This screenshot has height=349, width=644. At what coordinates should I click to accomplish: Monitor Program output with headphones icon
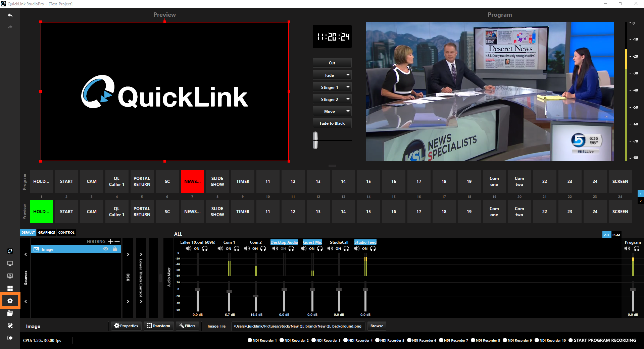(x=637, y=248)
